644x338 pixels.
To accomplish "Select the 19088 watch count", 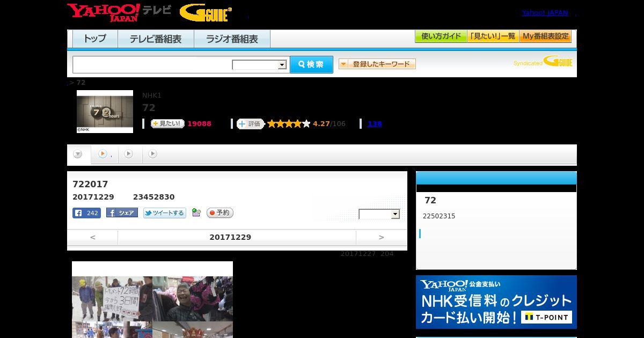I will point(199,124).
